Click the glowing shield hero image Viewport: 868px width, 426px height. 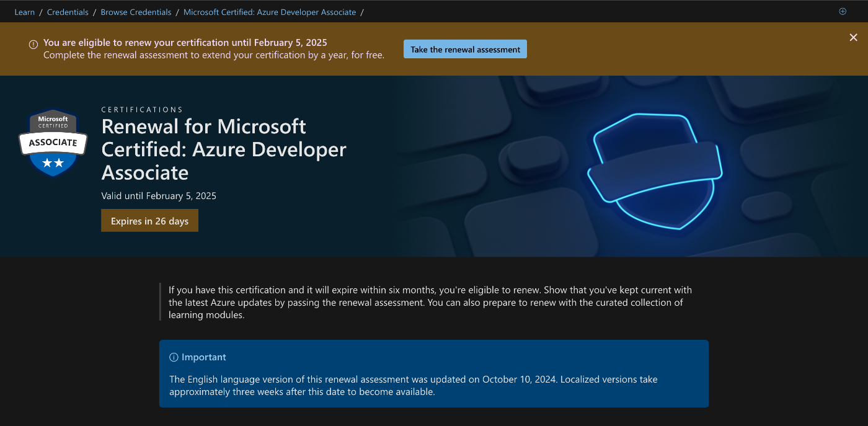point(654,171)
